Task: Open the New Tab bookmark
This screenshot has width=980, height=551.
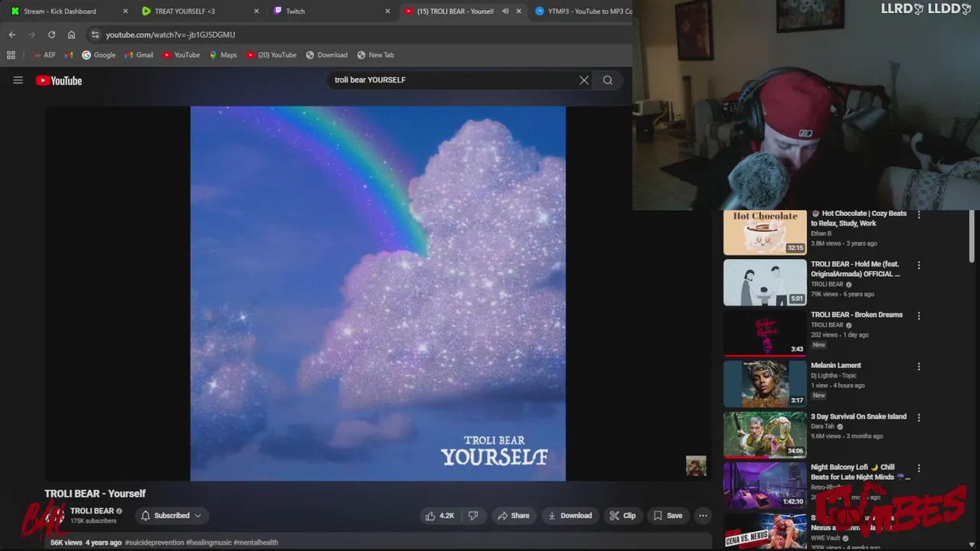Action: point(375,55)
